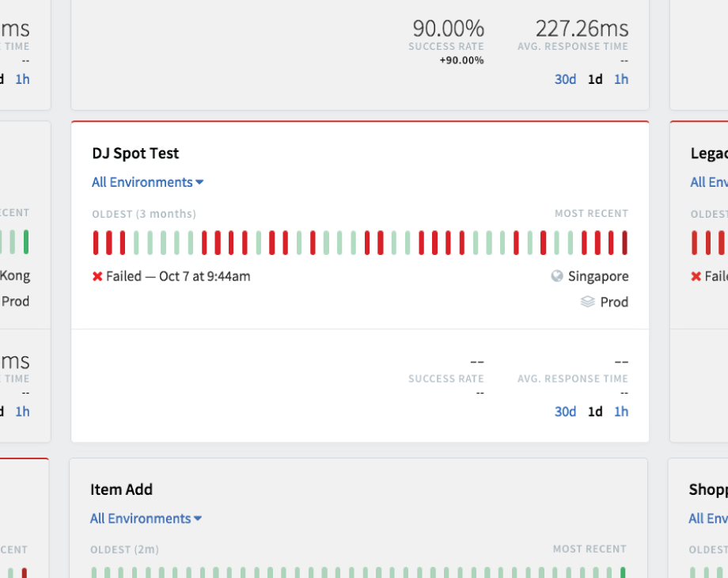
Task: Click the dropdown arrow after DJ Spot Test's All Environments
Action: pyautogui.click(x=200, y=182)
